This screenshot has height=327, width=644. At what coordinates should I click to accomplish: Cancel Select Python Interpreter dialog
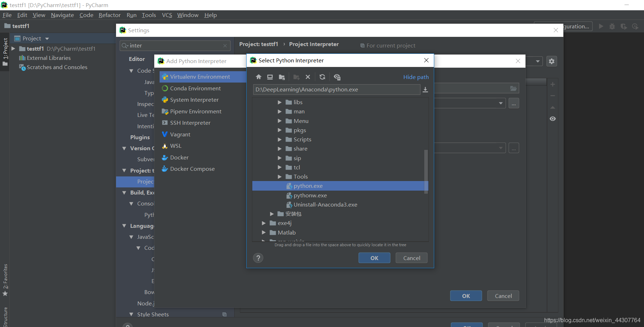click(x=412, y=258)
